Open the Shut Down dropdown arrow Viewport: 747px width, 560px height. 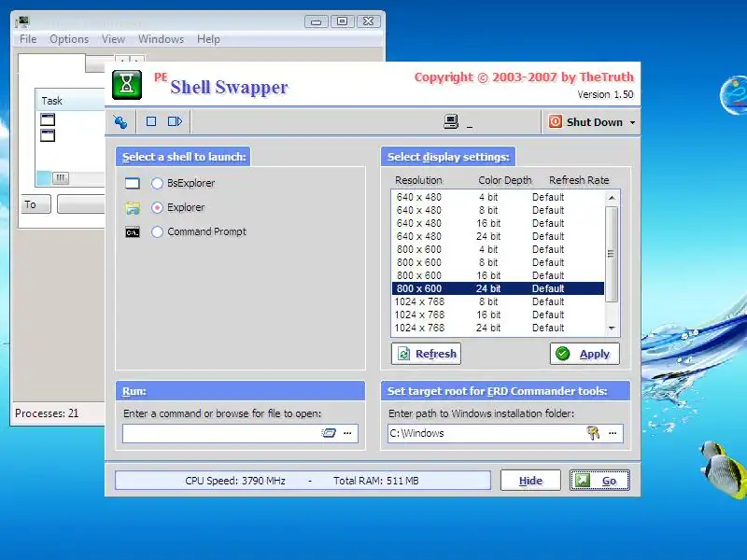pos(632,122)
